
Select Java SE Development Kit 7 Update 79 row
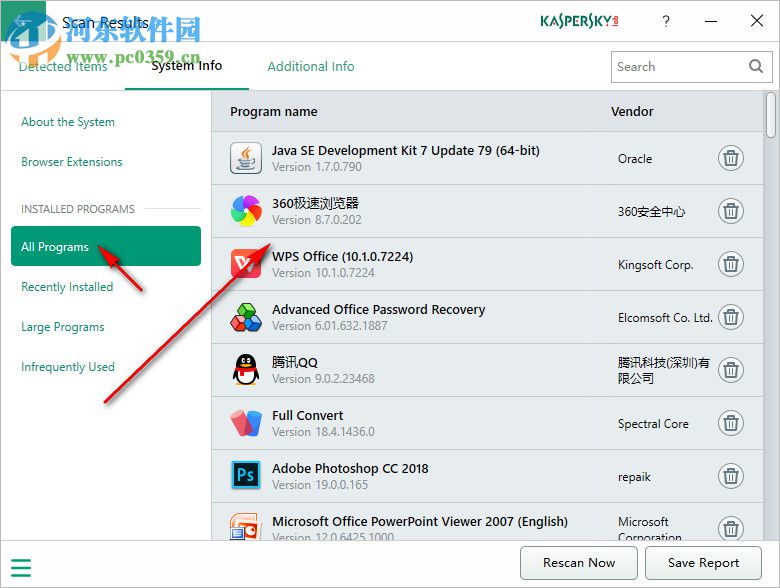pyautogui.click(x=488, y=158)
